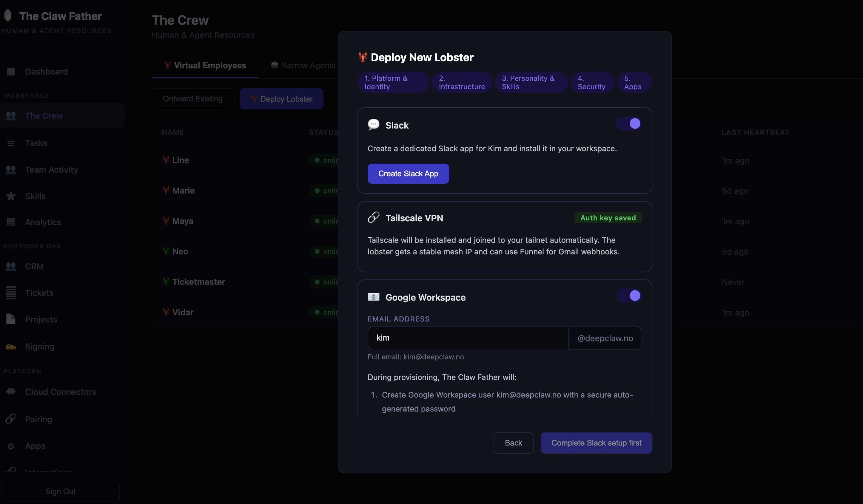Screen dimensions: 863x504
Task: Click the Dashboard sidebar icon
Action: coord(11,72)
